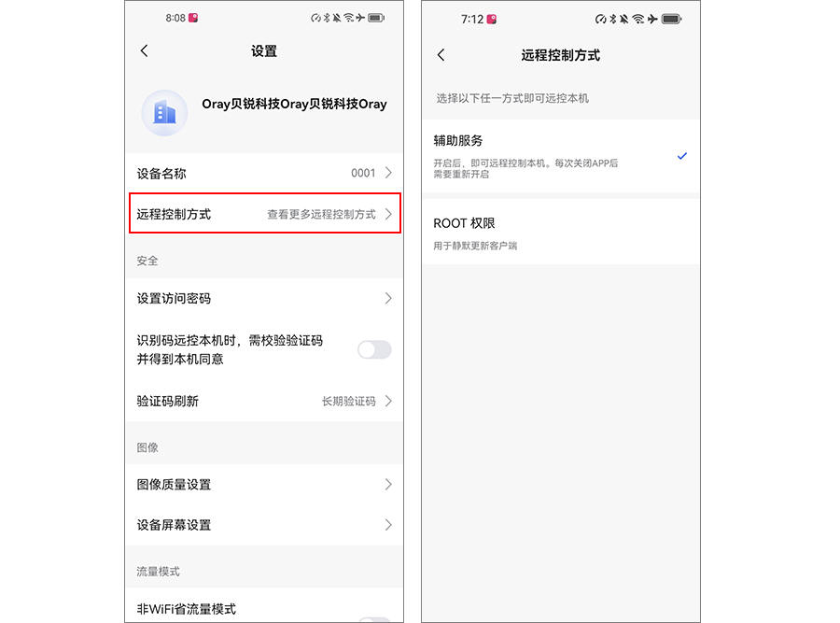Tap WiFi icon in right phone status bar
The image size is (840, 623).
[x=637, y=19]
